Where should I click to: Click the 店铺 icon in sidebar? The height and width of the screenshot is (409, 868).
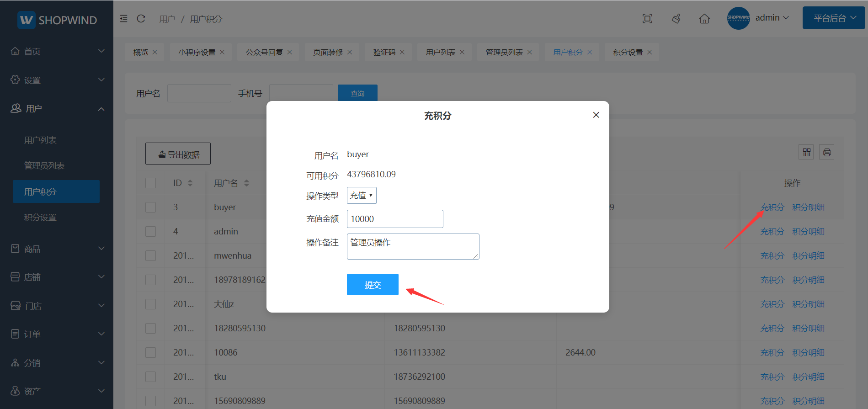(x=15, y=277)
